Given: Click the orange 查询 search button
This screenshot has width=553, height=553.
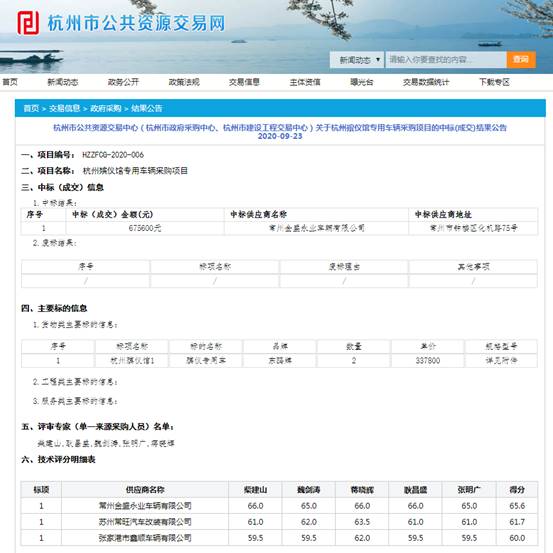Looking at the screenshot, I should (x=521, y=60).
